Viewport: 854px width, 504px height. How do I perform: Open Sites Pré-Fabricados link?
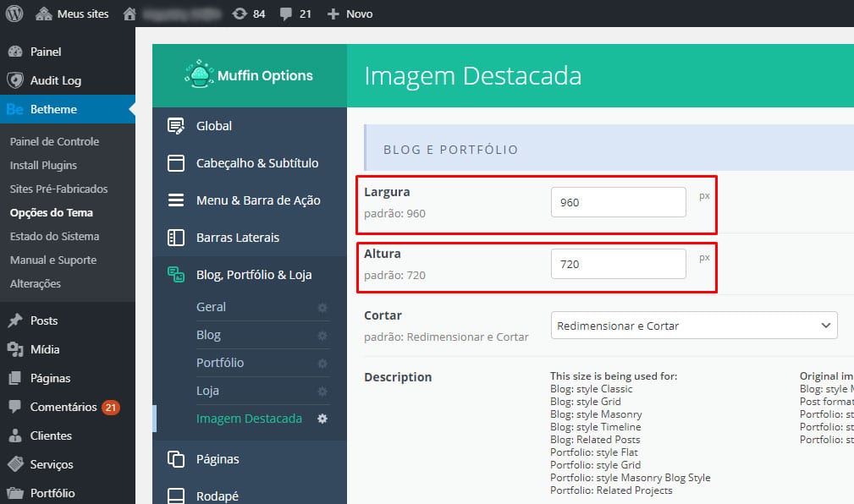coord(58,189)
